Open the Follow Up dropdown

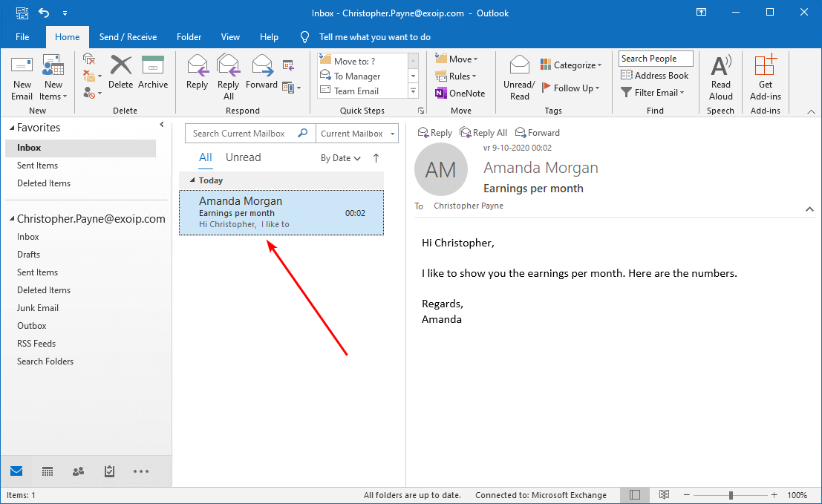(x=571, y=88)
